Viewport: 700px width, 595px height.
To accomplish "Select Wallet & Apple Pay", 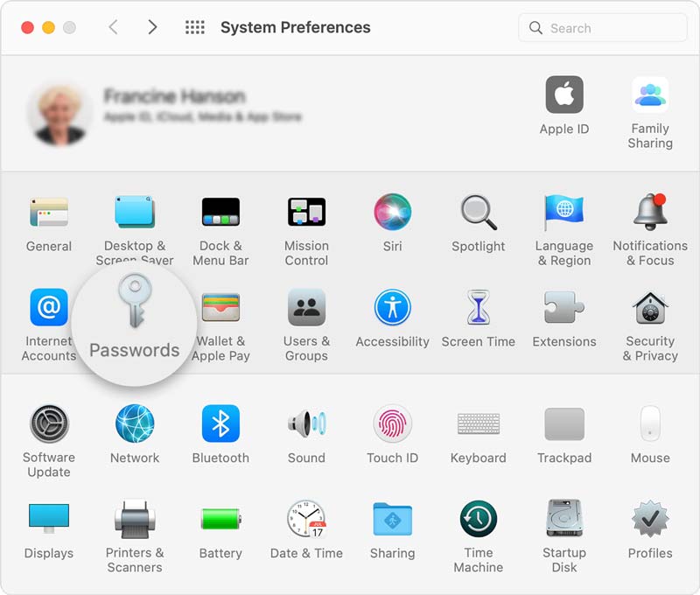I will [221, 308].
